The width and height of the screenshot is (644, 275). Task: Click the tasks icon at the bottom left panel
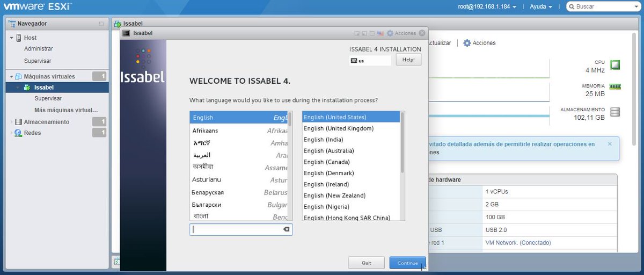tap(116, 261)
